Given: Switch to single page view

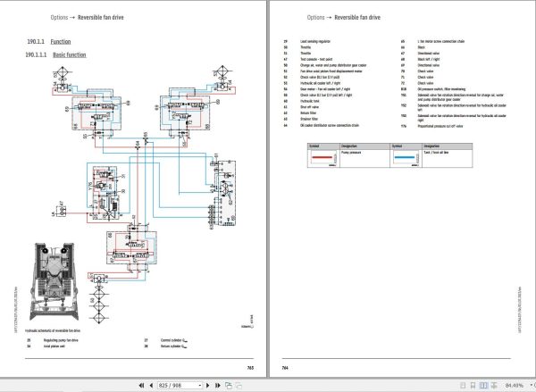Looking at the screenshot, I should point(463,386).
